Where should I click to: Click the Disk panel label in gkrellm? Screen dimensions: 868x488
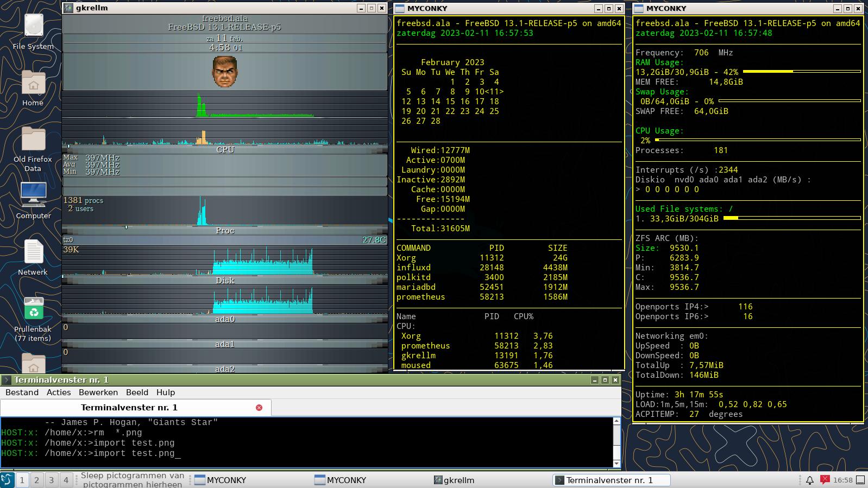225,281
